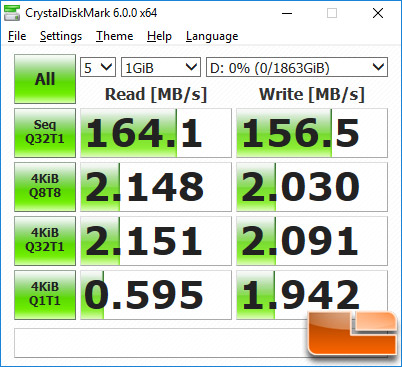Open the Settings menu
This screenshot has width=402, height=367.
61,36
